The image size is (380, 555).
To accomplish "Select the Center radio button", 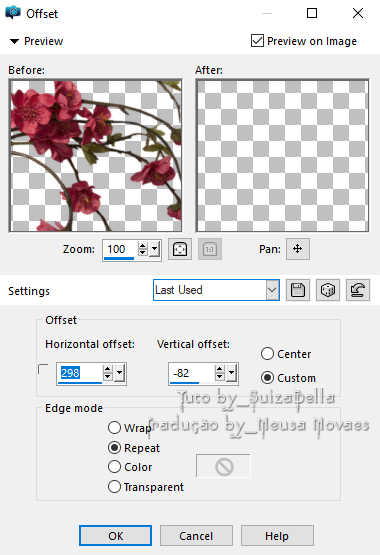I will [267, 354].
